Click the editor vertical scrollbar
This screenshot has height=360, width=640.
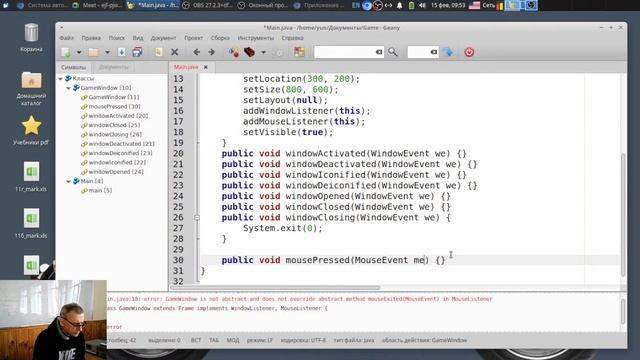pos(623,215)
